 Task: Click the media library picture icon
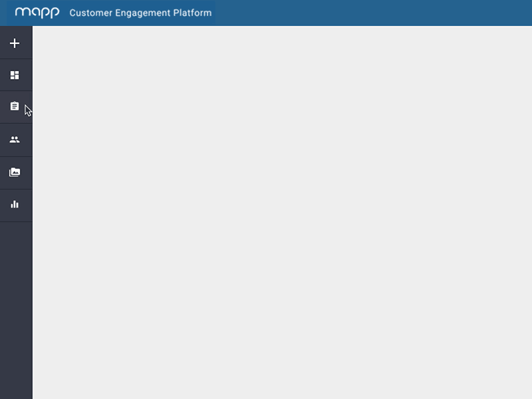(15, 172)
